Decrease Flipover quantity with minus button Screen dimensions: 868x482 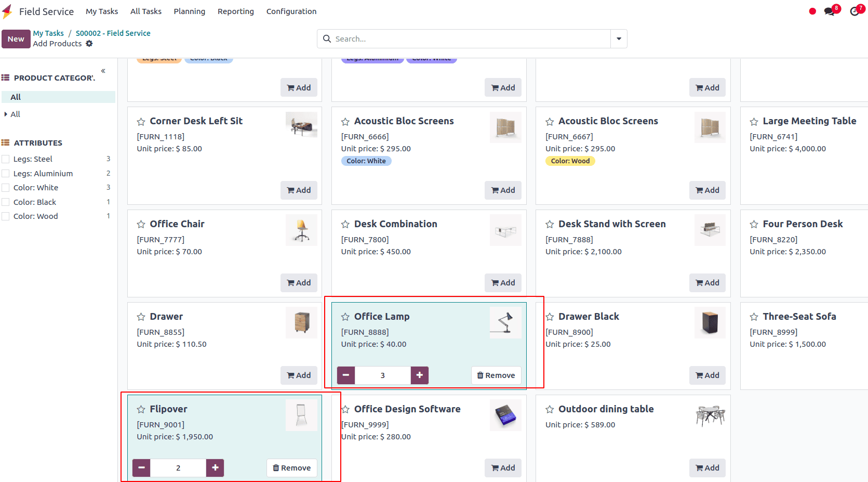click(x=141, y=467)
